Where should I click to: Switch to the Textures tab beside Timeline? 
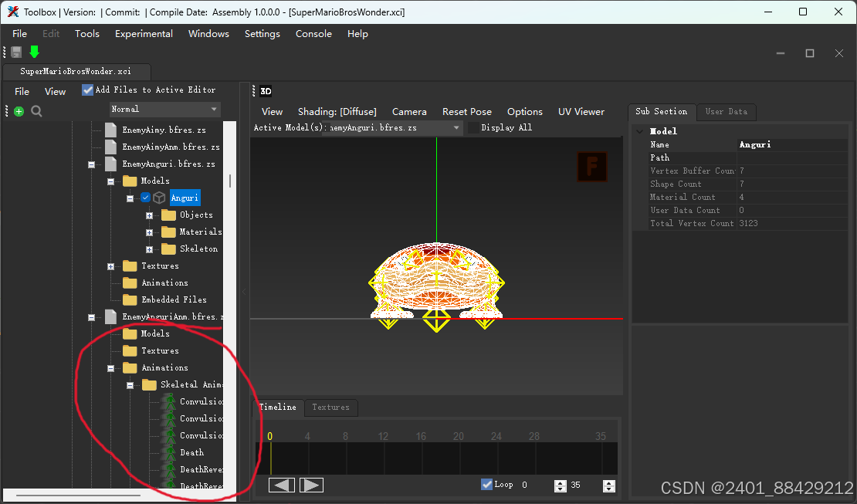point(330,408)
